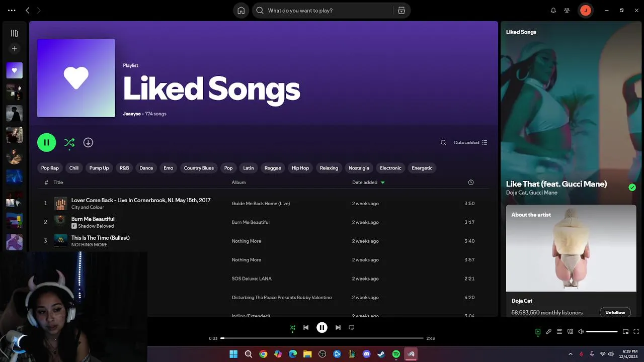
Task: Search within the Liked Songs playlist
Action: coord(443,142)
